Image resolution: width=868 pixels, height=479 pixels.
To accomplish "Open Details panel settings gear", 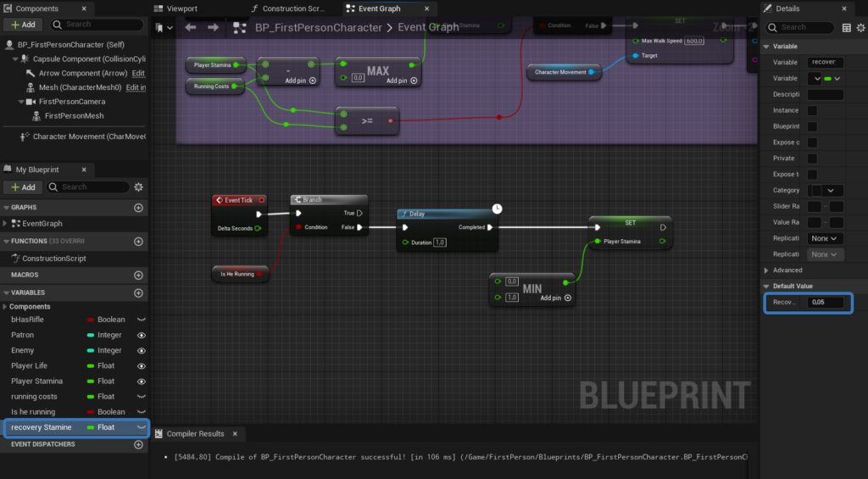I will coord(861,27).
